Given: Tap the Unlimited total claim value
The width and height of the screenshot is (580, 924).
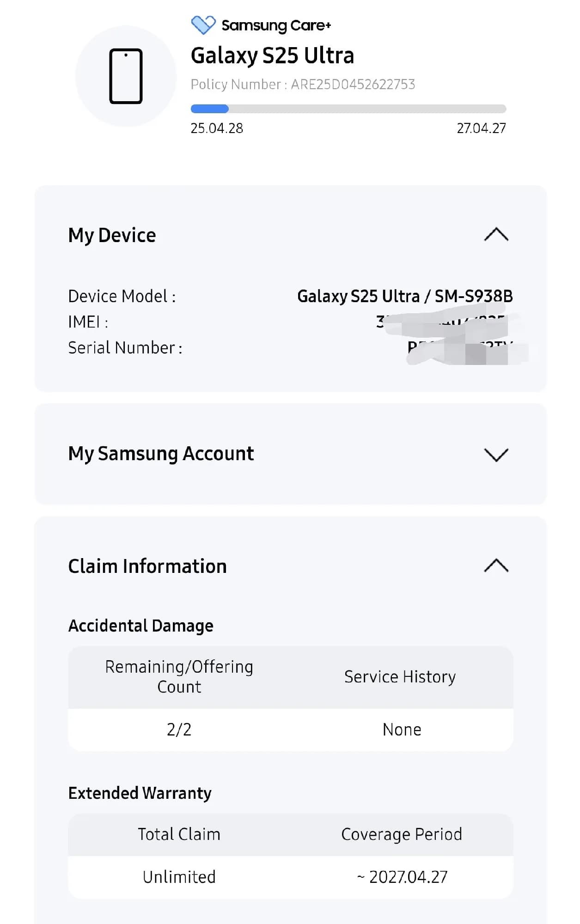Looking at the screenshot, I should (179, 877).
